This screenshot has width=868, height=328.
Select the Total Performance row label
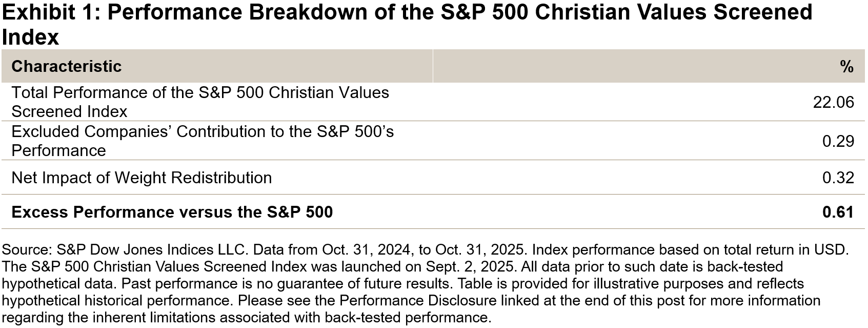[x=200, y=102]
